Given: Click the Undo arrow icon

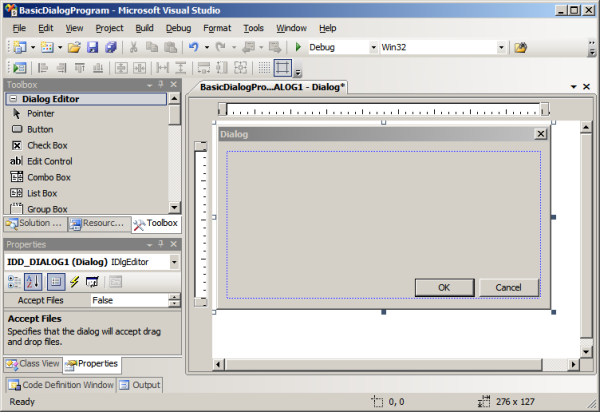Looking at the screenshot, I should [x=194, y=47].
